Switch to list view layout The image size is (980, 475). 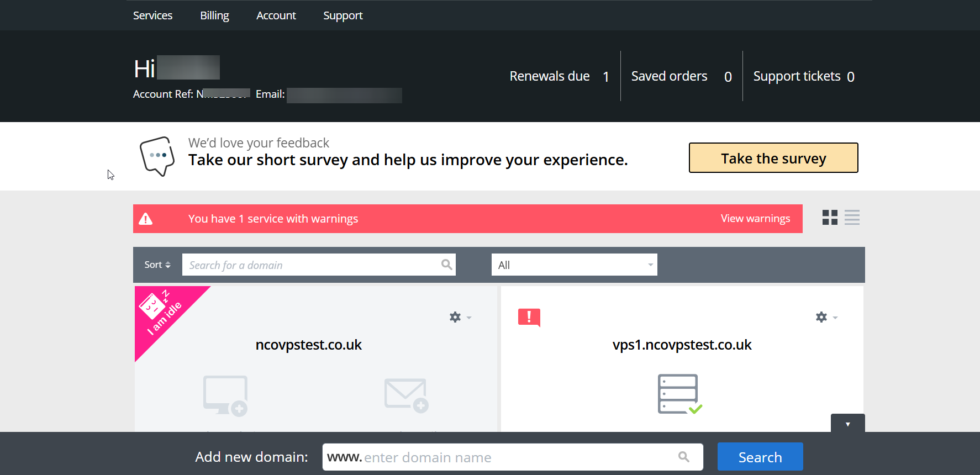[x=852, y=218]
